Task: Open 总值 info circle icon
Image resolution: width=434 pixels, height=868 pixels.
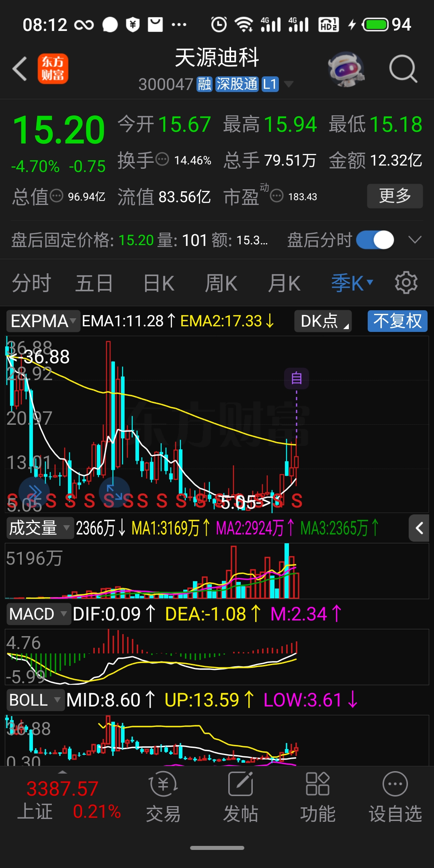Action: (56, 196)
